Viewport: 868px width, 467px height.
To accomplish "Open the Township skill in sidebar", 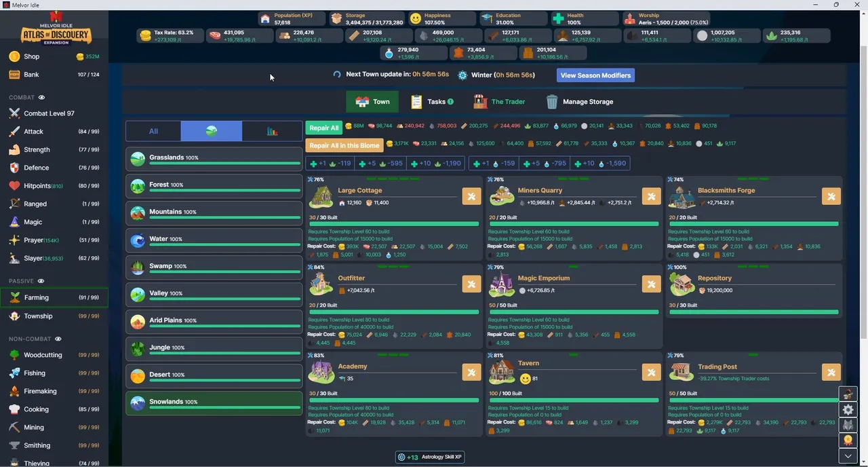I will tap(54, 316).
